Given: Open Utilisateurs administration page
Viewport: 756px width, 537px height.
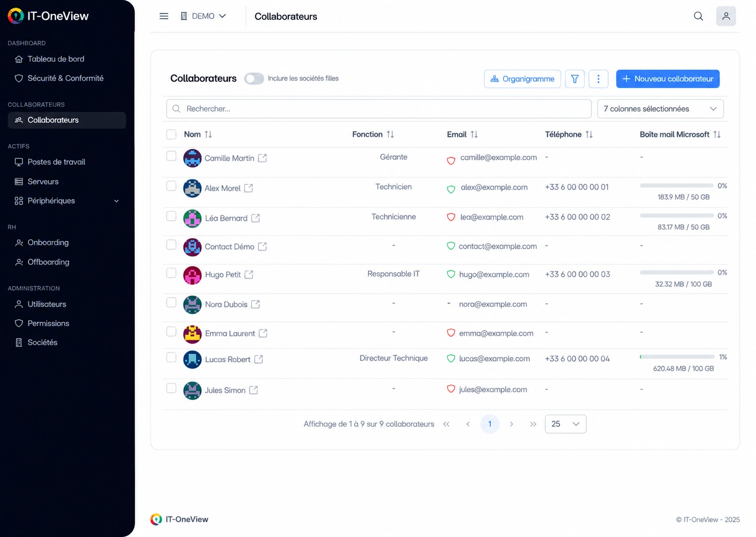Looking at the screenshot, I should click(x=67, y=304).
